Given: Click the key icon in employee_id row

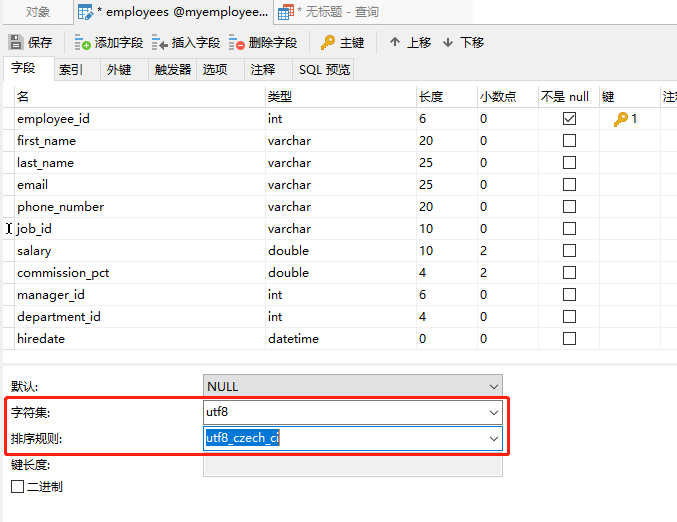Looking at the screenshot, I should (621, 119).
